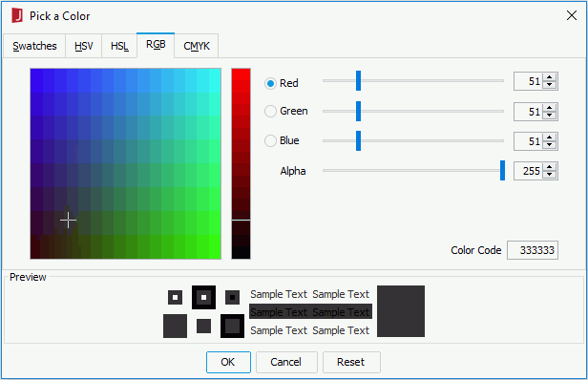The image size is (588, 380).
Task: Switch to the Swatches tab
Action: [34, 46]
